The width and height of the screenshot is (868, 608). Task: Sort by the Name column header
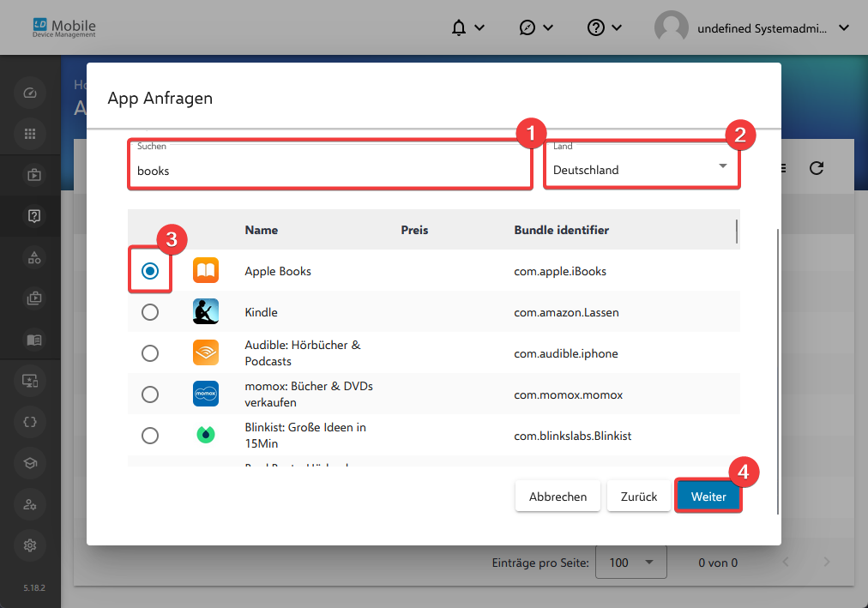[x=262, y=230]
